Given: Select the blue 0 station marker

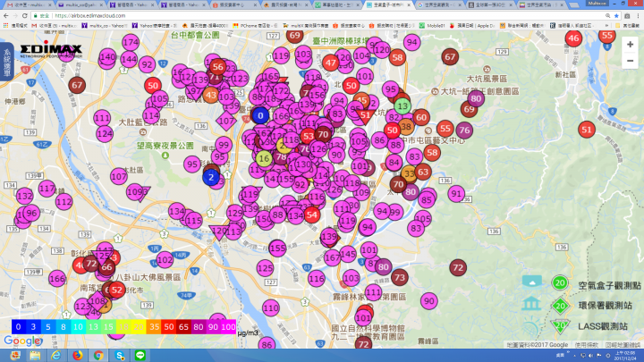Looking at the screenshot, I should 260,115.
